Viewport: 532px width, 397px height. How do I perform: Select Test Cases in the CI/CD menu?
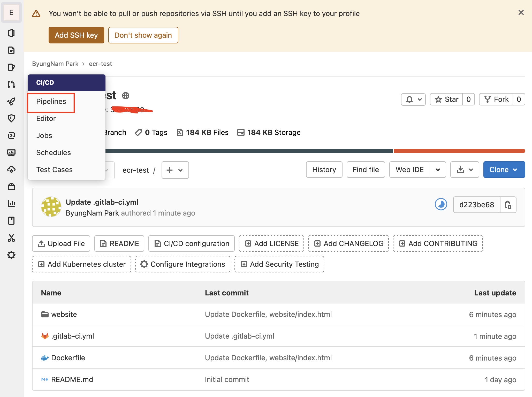[55, 170]
